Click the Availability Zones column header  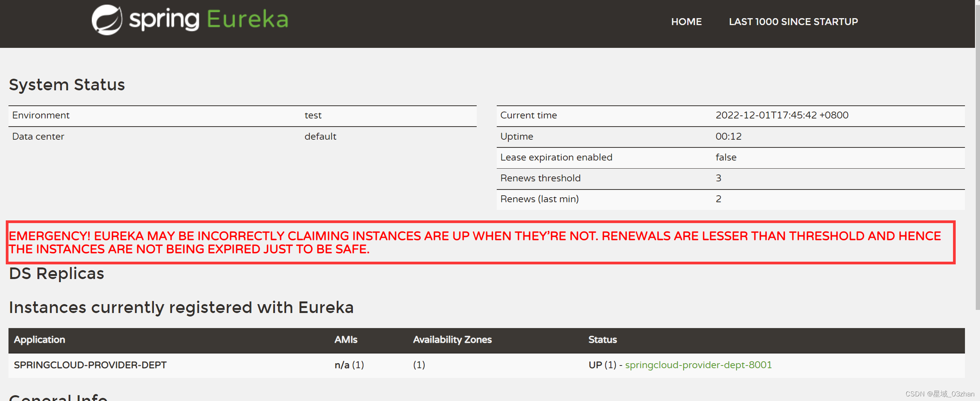click(452, 340)
